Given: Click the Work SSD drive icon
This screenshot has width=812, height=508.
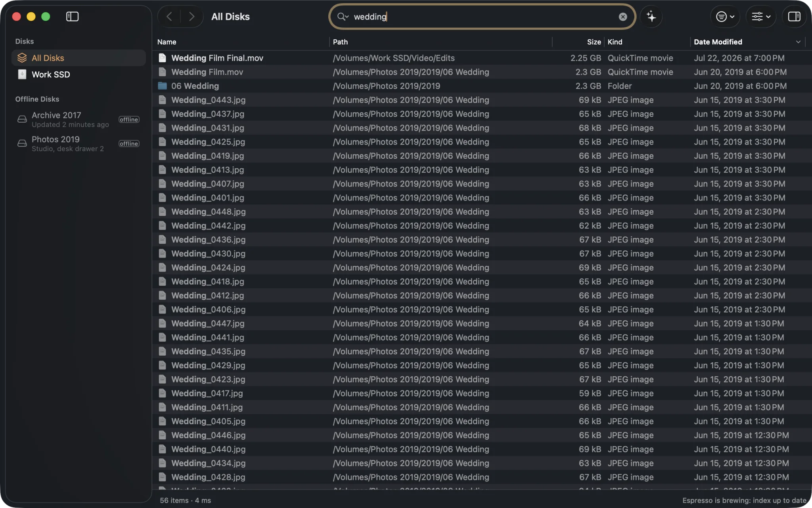Looking at the screenshot, I should point(22,75).
